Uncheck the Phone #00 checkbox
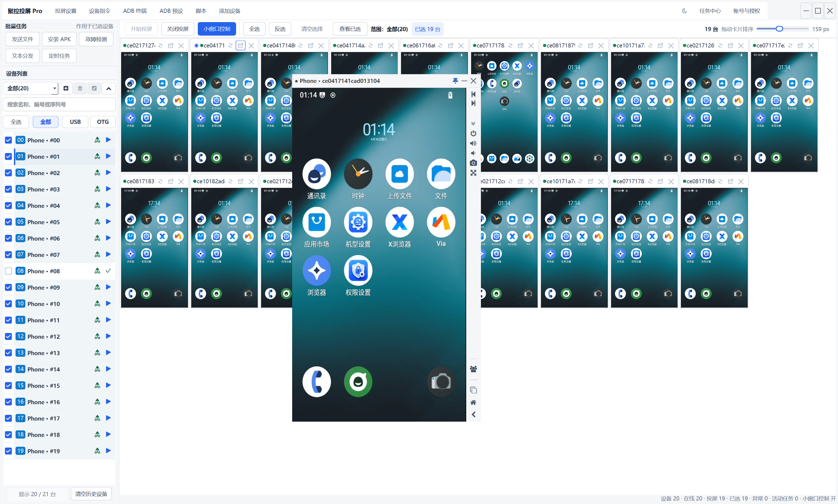 (8, 140)
